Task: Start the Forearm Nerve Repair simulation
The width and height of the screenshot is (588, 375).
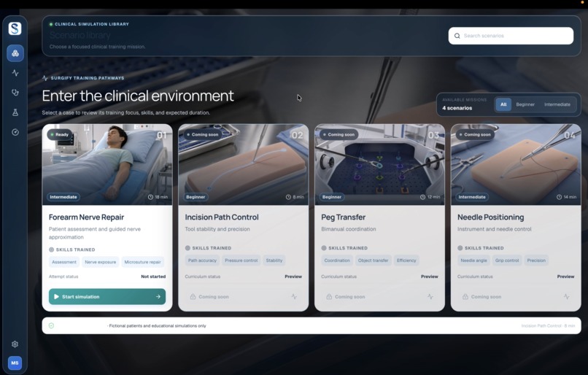Action: pyautogui.click(x=107, y=297)
